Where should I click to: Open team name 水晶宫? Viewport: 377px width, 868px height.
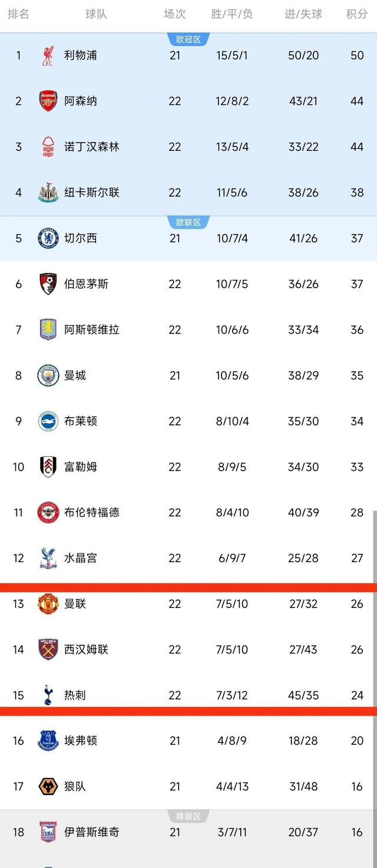point(81,558)
